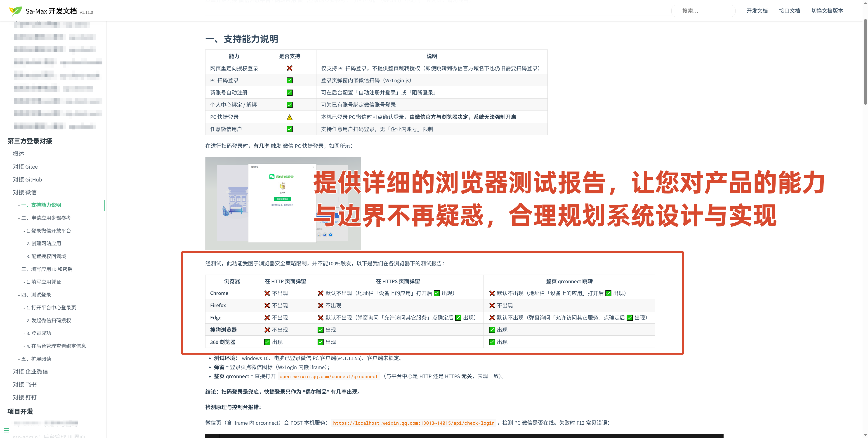Screen dimensions: 868x438
Task: Jump to 3. 登录成功
Action: (39, 333)
